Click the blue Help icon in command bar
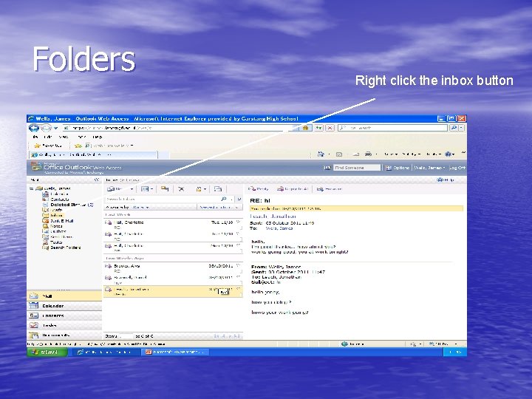Viewport: 532px width, 399px height. click(x=449, y=154)
